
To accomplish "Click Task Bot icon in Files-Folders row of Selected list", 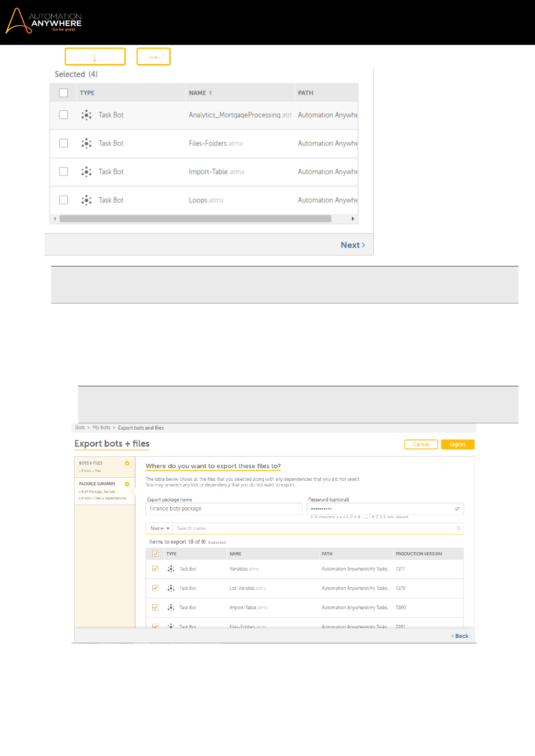I will click(x=86, y=143).
